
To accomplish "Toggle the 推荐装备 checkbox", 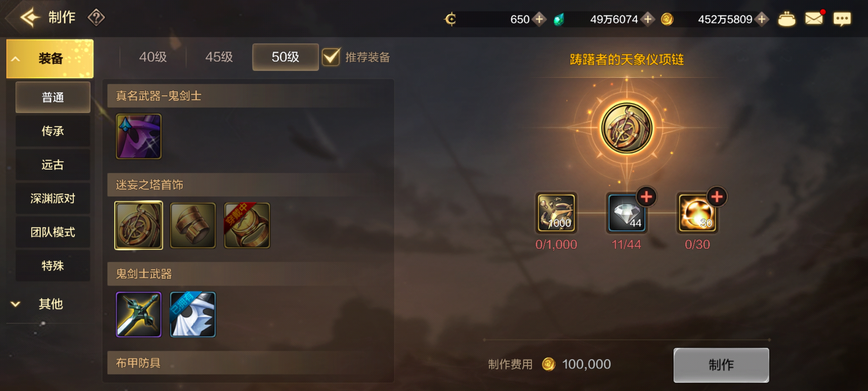I will click(331, 57).
